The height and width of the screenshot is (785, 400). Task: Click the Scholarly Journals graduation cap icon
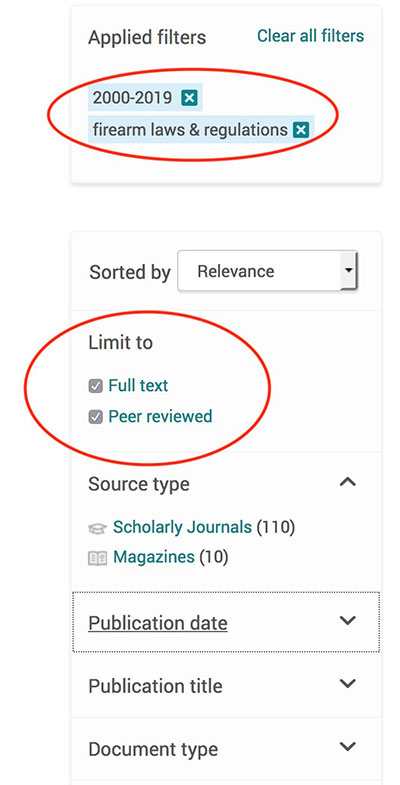pyautogui.click(x=98, y=528)
